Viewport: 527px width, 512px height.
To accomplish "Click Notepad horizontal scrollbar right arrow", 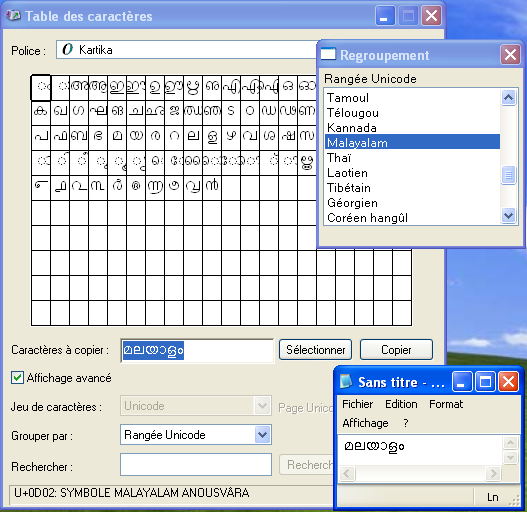I will pos(493,474).
